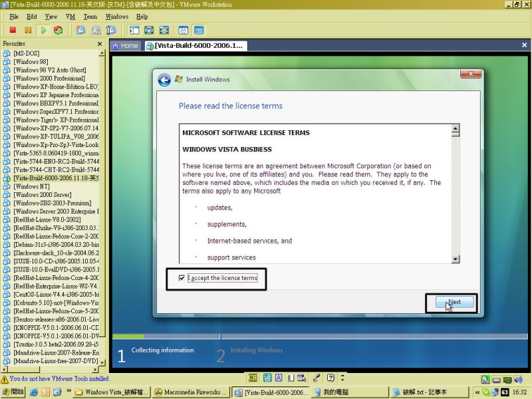Screen dimensions: 532x399
Task: Select [Windows 2000 Professional] in Favorites
Action: [x=49, y=78]
